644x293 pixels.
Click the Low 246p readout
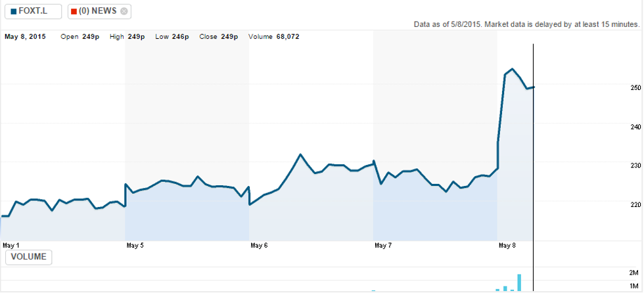pyautogui.click(x=172, y=37)
